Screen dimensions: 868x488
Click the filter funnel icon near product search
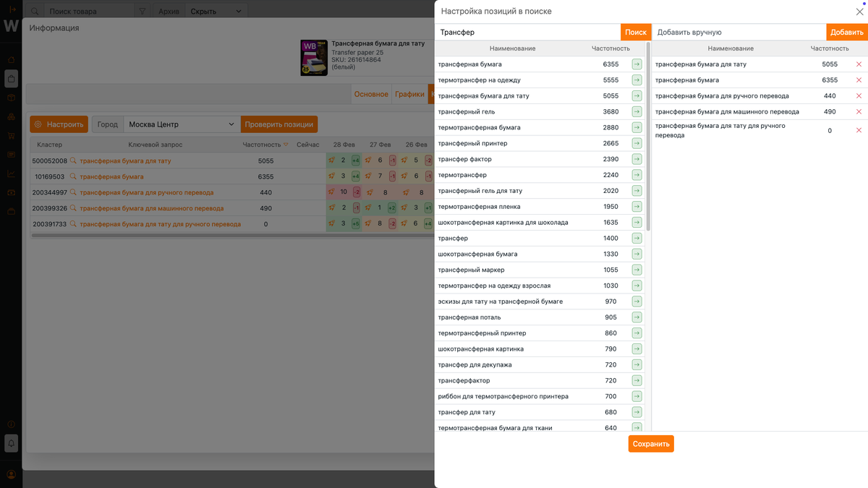point(142,12)
